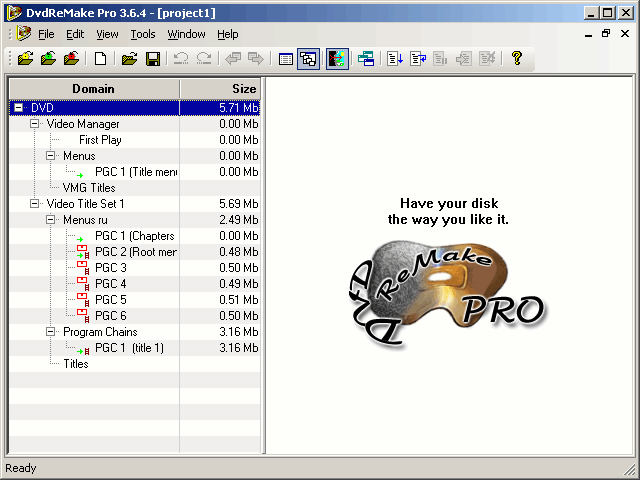Click the 2.49 Mb size value
Screen dimensions: 640x480
(x=239, y=220)
